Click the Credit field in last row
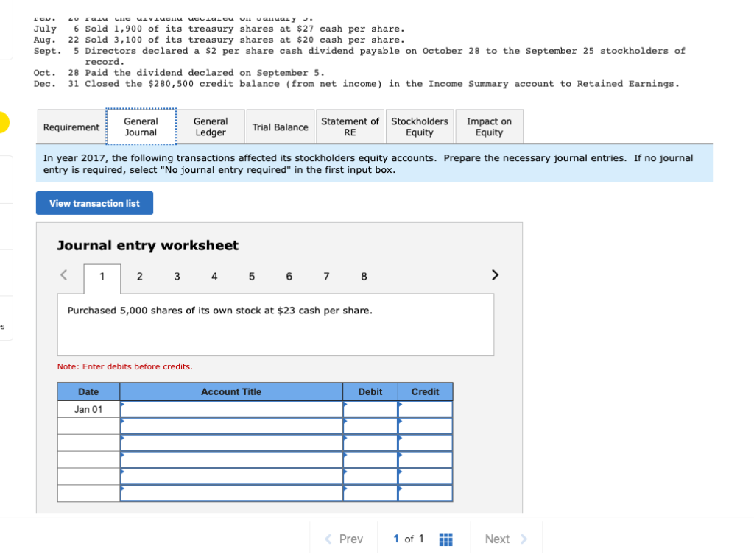 click(x=426, y=494)
